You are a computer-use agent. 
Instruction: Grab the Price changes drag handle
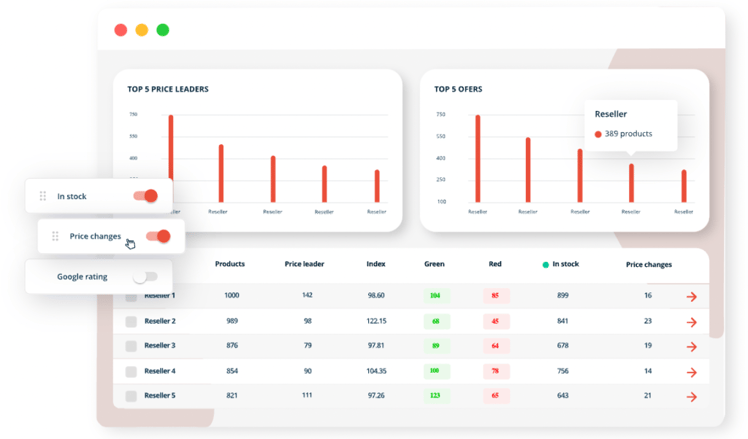(x=55, y=236)
